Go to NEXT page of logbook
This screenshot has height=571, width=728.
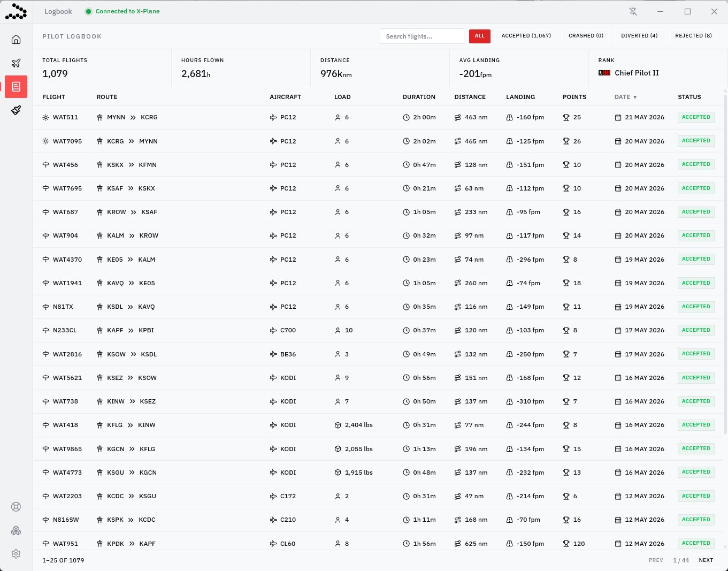[x=706, y=560]
